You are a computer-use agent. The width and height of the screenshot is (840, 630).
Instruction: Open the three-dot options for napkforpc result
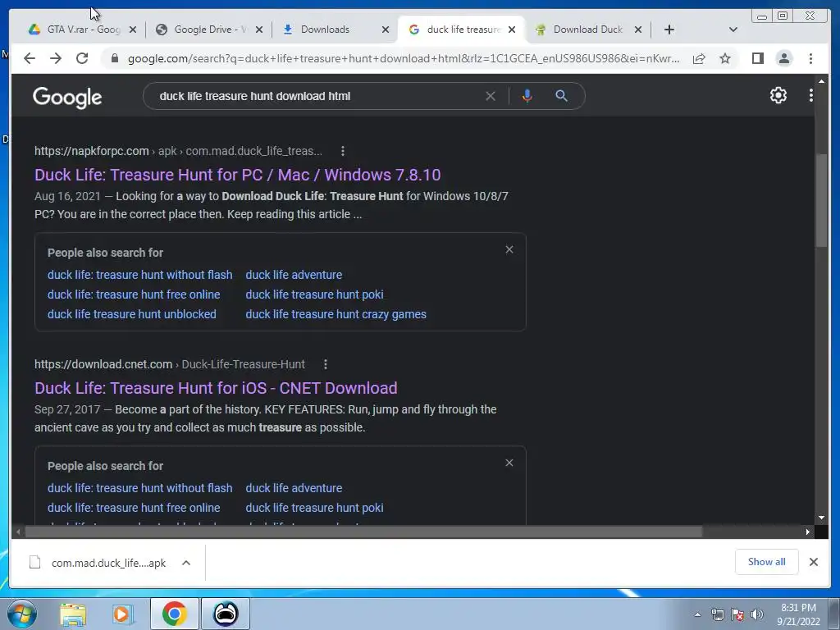[x=343, y=151]
